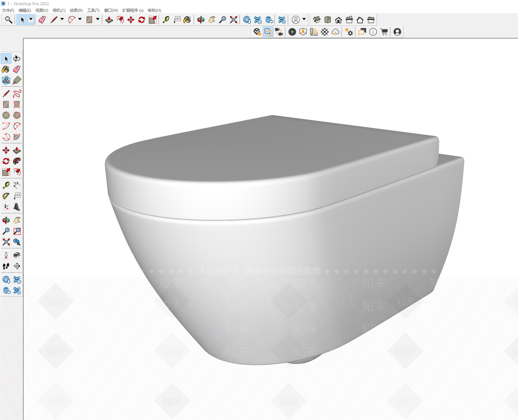The width and height of the screenshot is (518, 420).
Task: Choose the Freehand drawing tool
Action: (x=17, y=94)
